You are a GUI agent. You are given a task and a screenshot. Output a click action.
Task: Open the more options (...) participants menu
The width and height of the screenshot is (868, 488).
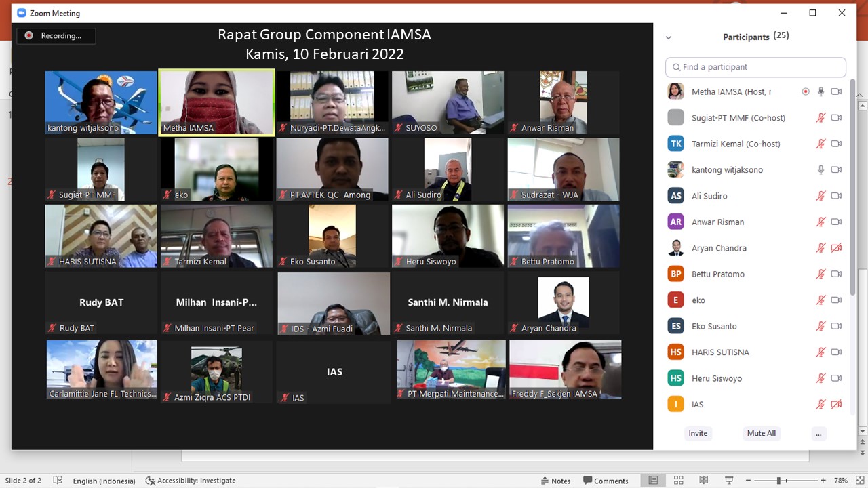[818, 434]
